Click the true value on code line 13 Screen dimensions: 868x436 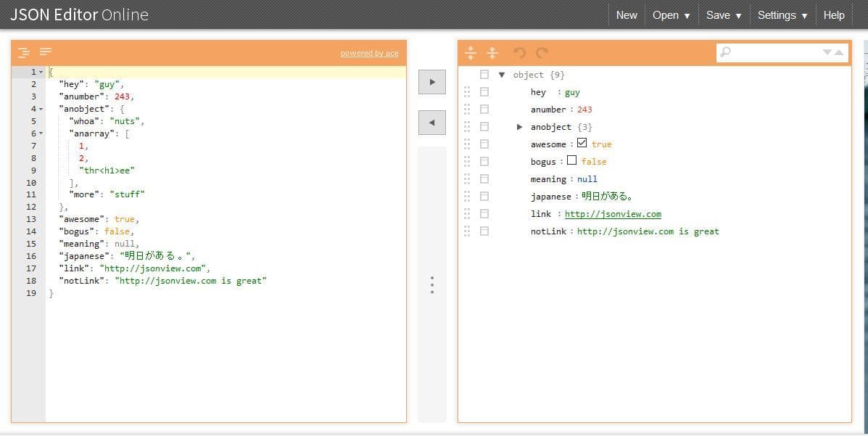(x=124, y=219)
